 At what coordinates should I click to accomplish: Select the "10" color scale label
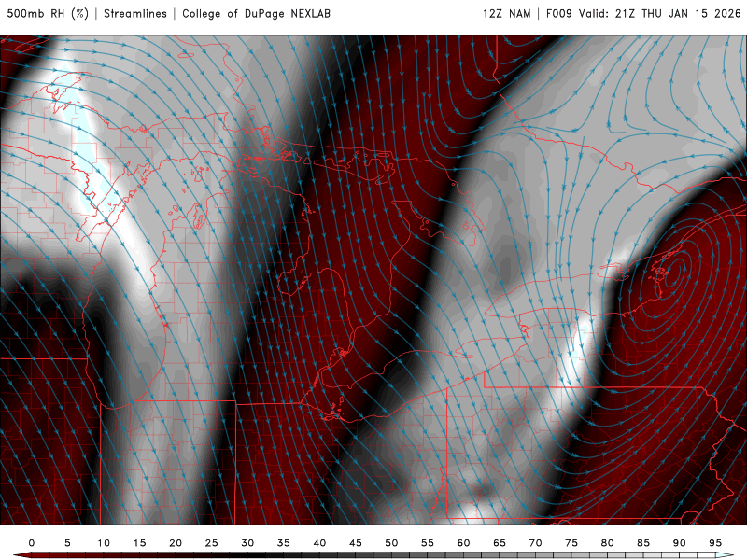click(104, 543)
